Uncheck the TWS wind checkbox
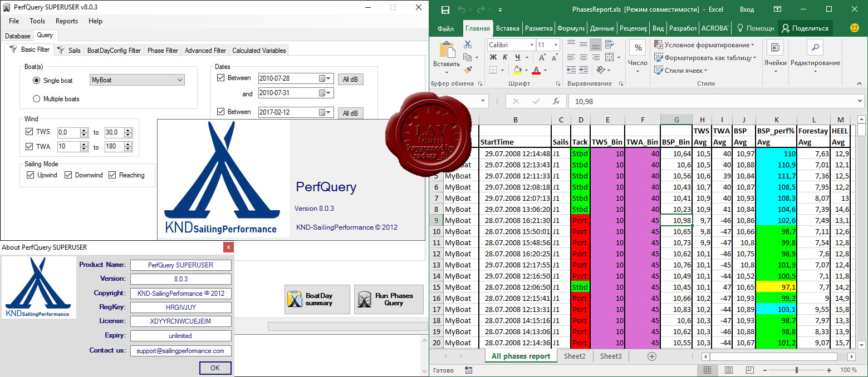 click(30, 132)
